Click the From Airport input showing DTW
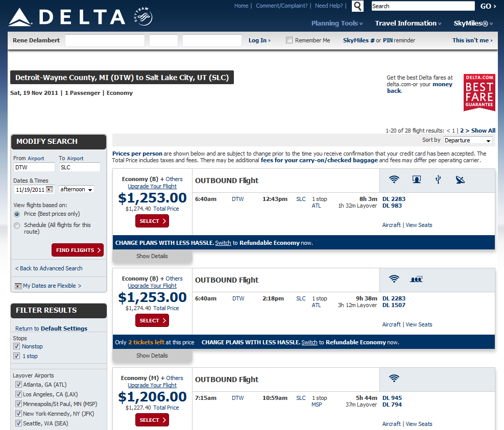Screen dimensions: 504x430 (x=32, y=167)
